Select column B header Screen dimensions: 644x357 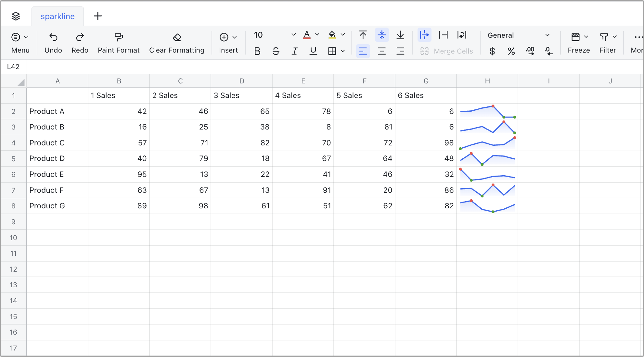(x=119, y=81)
